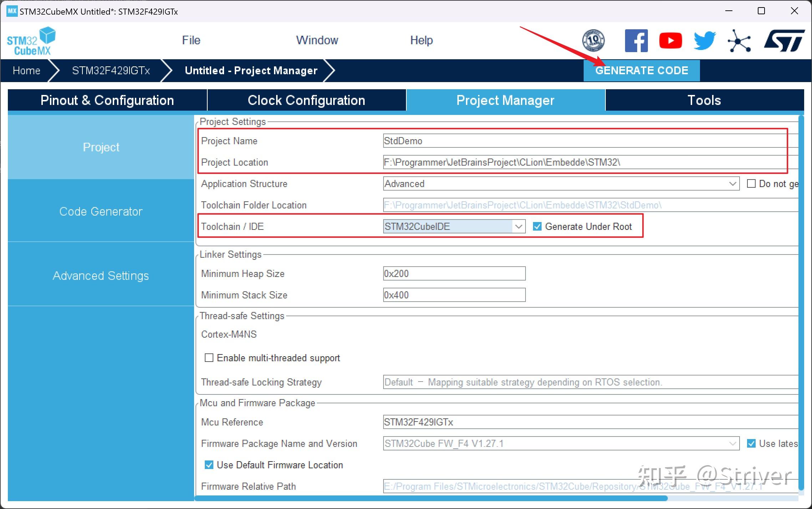The image size is (812, 509).
Task: Switch to Pinout & Configuration tab
Action: (107, 100)
